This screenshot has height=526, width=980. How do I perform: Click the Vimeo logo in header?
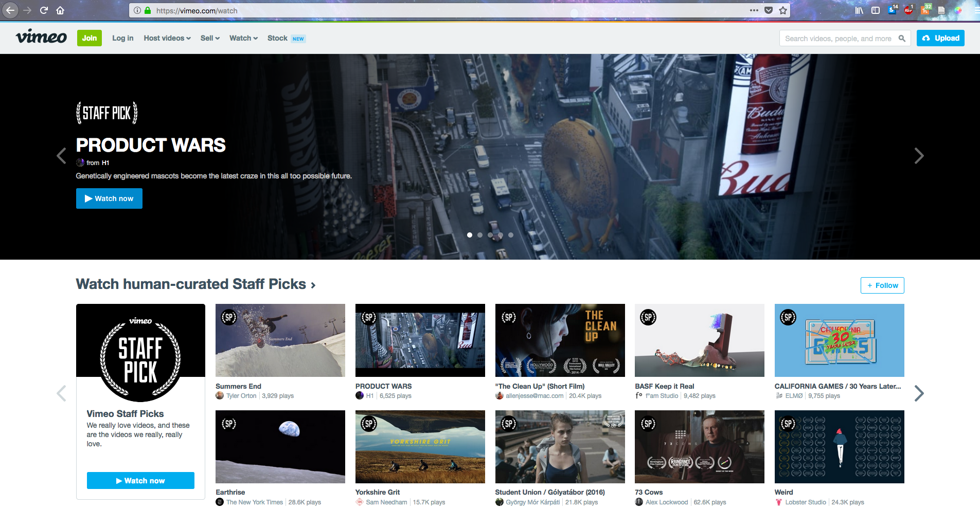41,37
